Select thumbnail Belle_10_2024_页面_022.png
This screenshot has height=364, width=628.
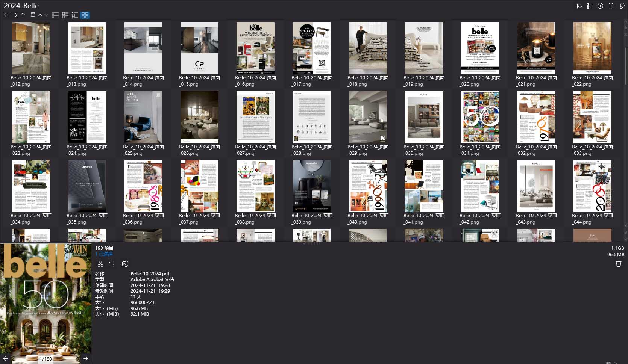coord(592,48)
